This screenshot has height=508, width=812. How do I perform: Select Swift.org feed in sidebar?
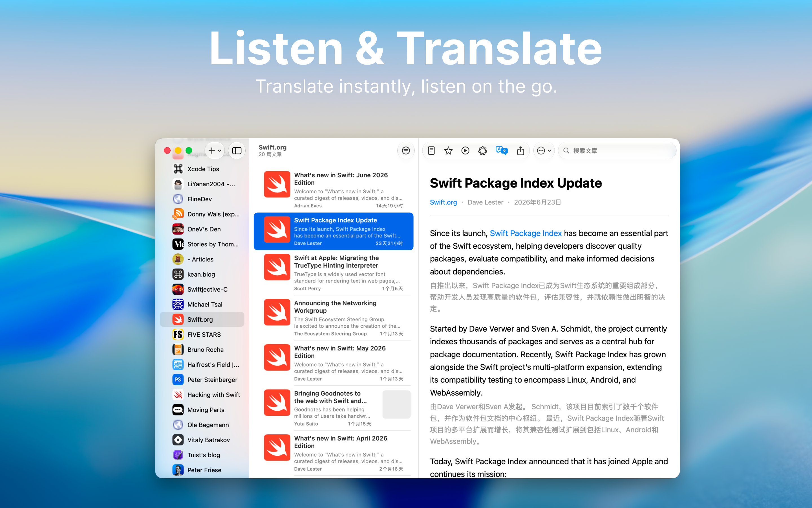coord(202,319)
